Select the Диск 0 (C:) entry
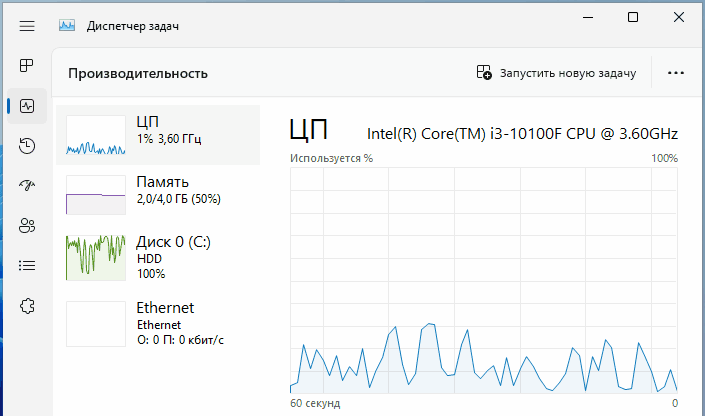Screen dimensions: 705x416 [x=158, y=258]
